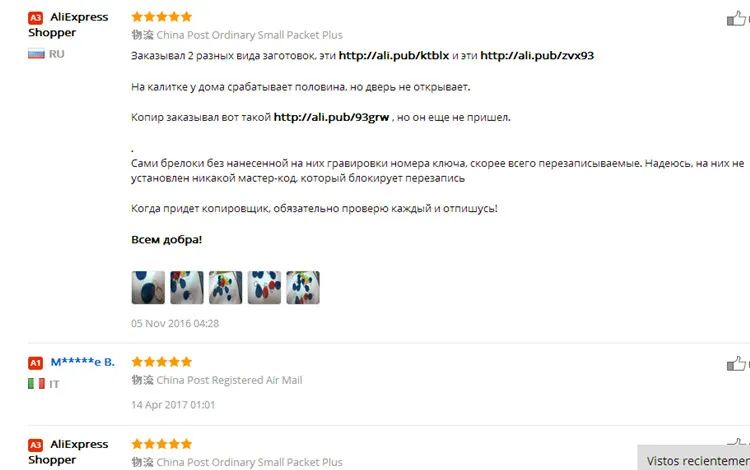The image size is (750, 470).
Task: Click the A3 badge of the bottom reviewer
Action: click(x=35, y=445)
